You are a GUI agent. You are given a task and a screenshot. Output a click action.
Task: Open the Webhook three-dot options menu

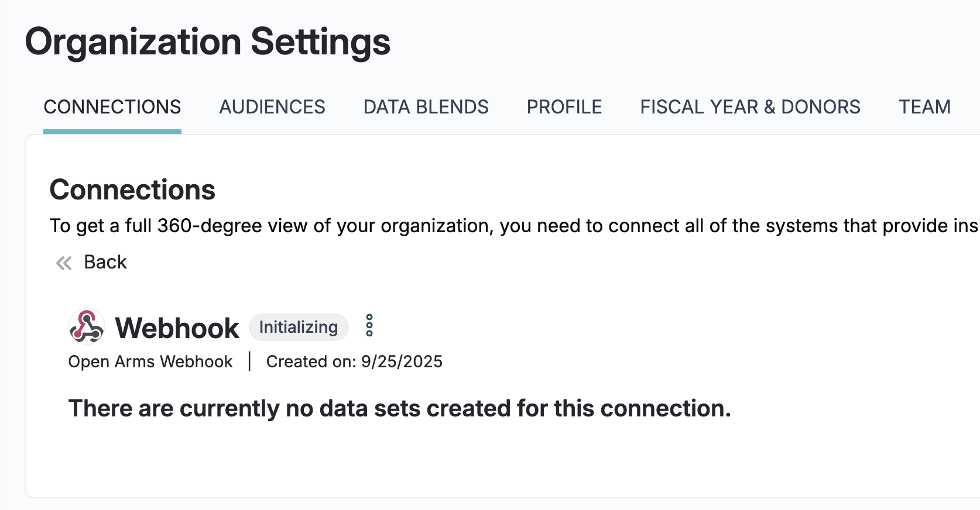click(369, 325)
